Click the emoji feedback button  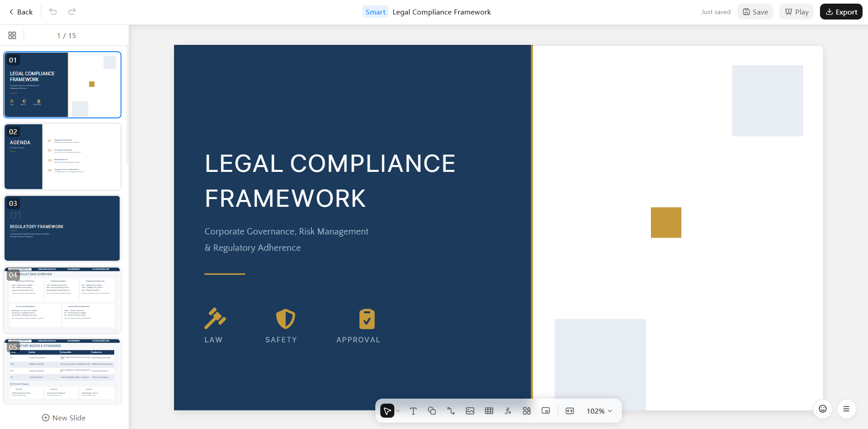(x=823, y=409)
